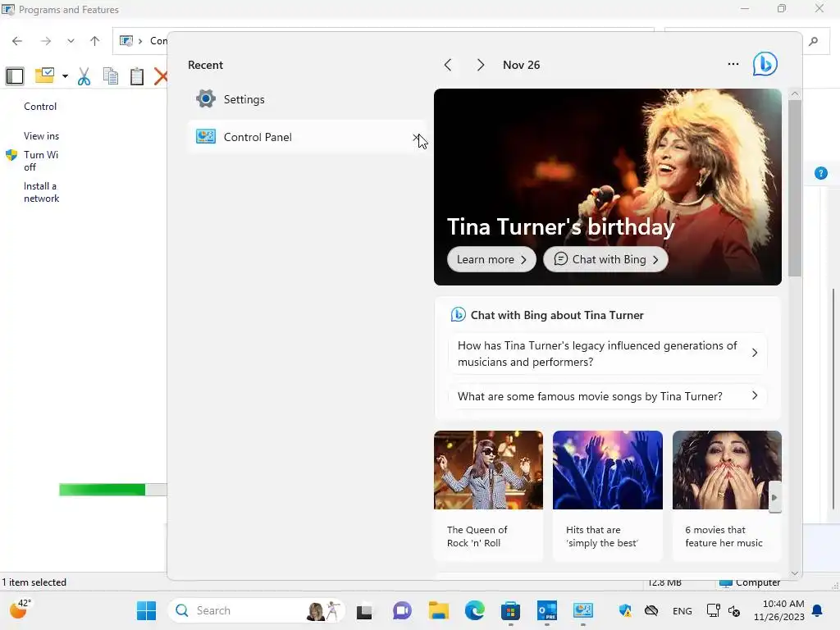Viewport: 840px width, 630px height.
Task: Open the clock showing 10:40 AM
Action: point(779,610)
